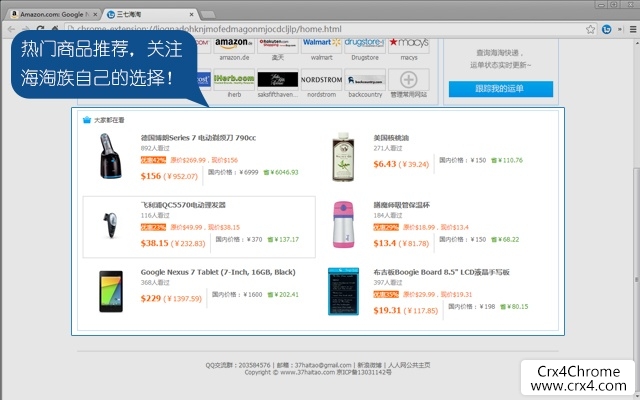This screenshot has height=400, width=640.
Task: Open the Braun Series 7 shaver image
Action: point(110,156)
